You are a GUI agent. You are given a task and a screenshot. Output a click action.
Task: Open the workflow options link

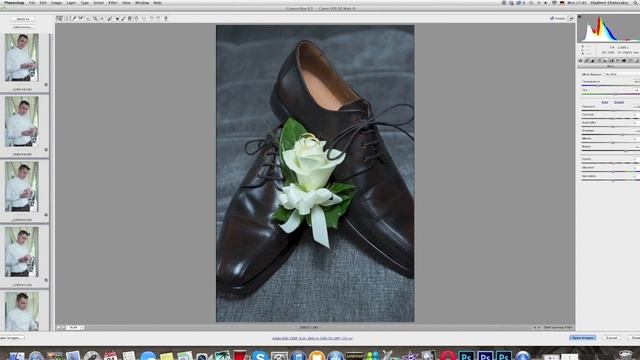pos(312,338)
